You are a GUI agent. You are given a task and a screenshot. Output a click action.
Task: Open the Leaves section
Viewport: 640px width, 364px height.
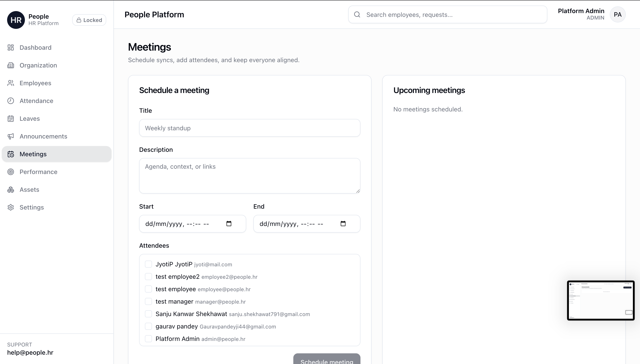click(x=30, y=119)
